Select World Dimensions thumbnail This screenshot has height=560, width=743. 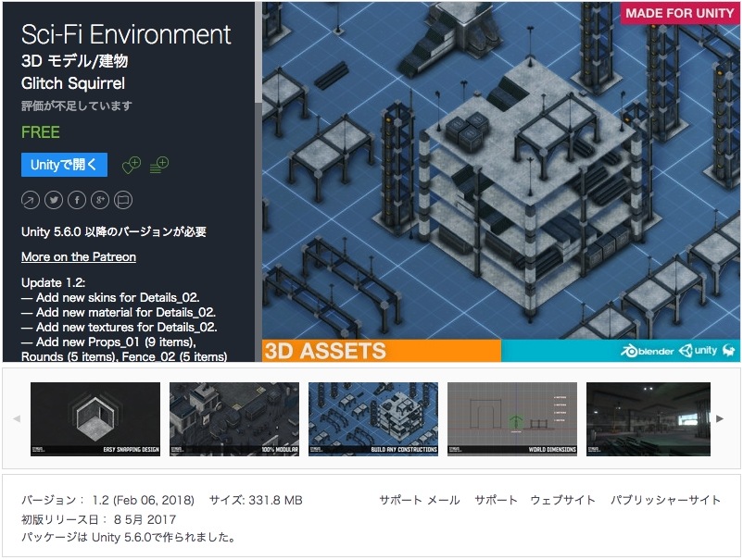tap(512, 419)
